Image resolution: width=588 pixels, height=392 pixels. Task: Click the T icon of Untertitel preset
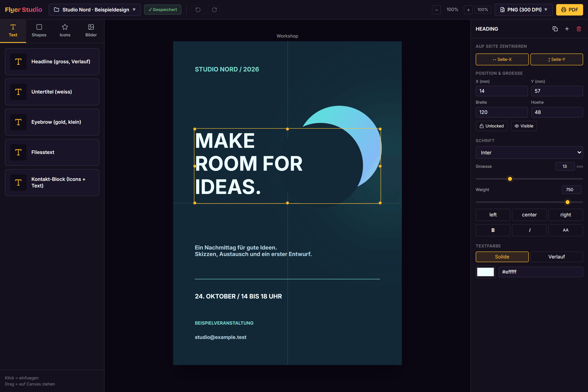click(18, 92)
